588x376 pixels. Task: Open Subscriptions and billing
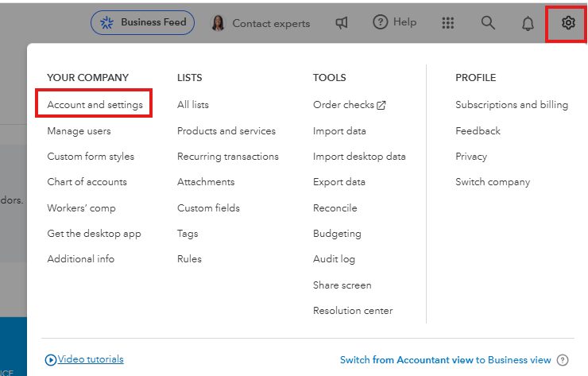[512, 105]
